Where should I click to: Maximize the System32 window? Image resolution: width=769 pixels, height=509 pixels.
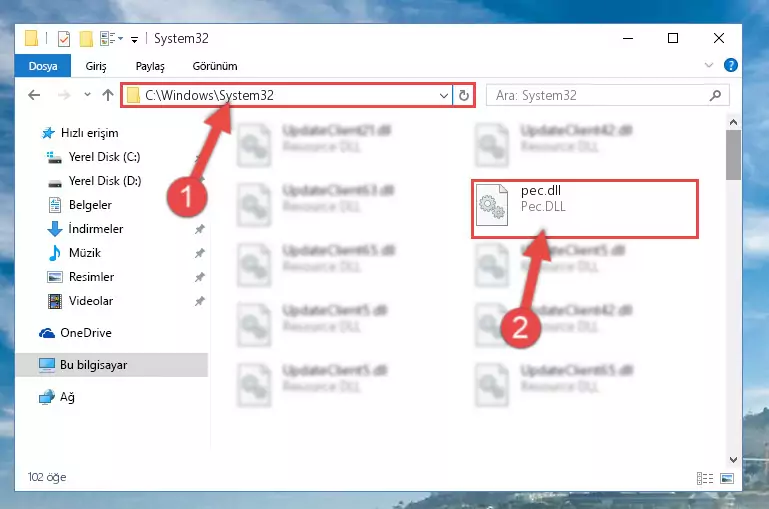(673, 38)
